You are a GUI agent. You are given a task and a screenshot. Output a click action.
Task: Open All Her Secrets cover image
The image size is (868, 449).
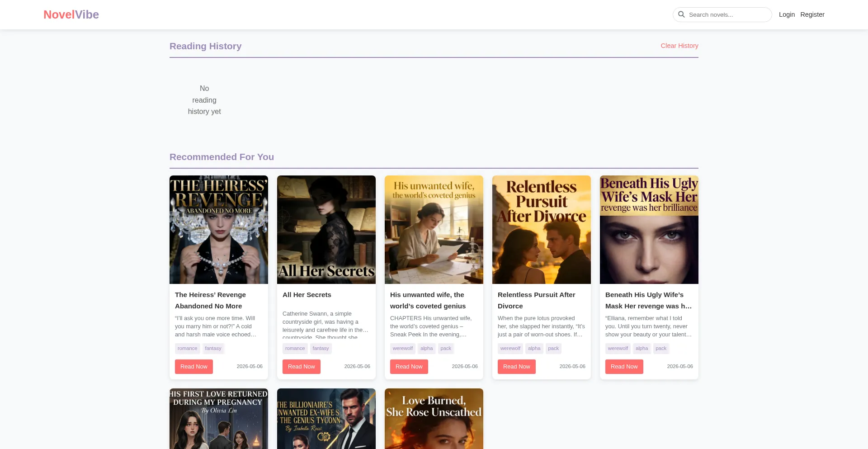326,230
